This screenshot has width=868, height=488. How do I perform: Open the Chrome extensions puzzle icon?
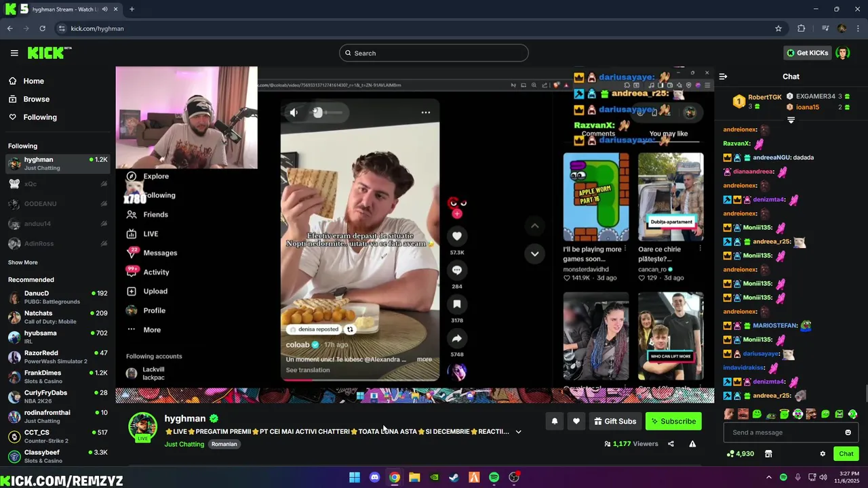(802, 28)
